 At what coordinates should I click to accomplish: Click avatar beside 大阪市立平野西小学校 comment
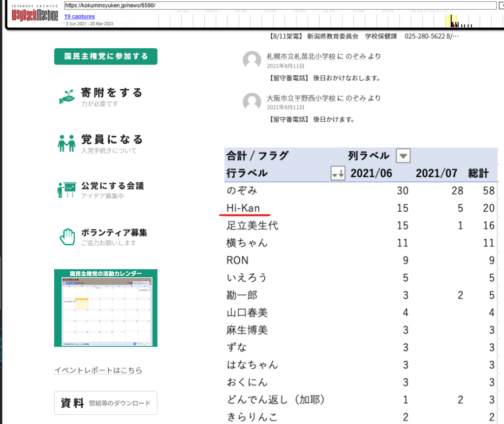(x=252, y=101)
